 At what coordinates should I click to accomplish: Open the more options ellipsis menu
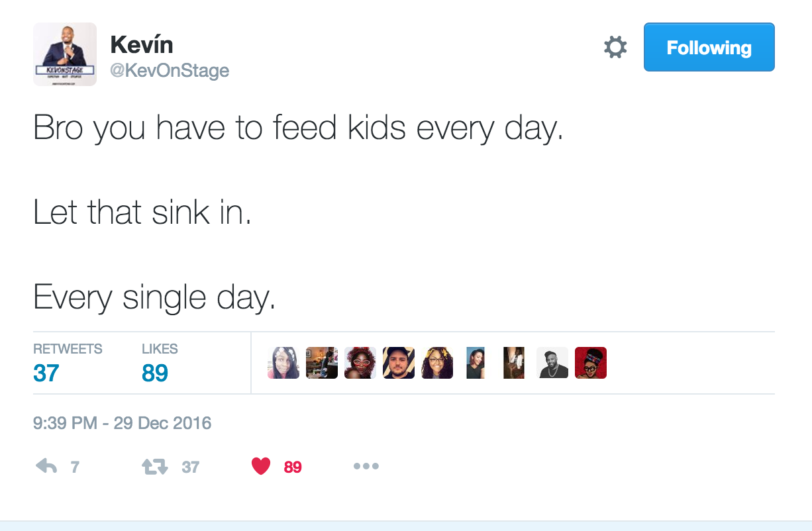click(x=366, y=467)
